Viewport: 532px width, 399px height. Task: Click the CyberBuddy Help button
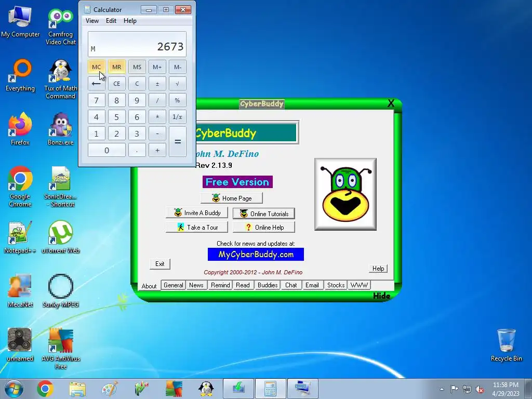378,269
